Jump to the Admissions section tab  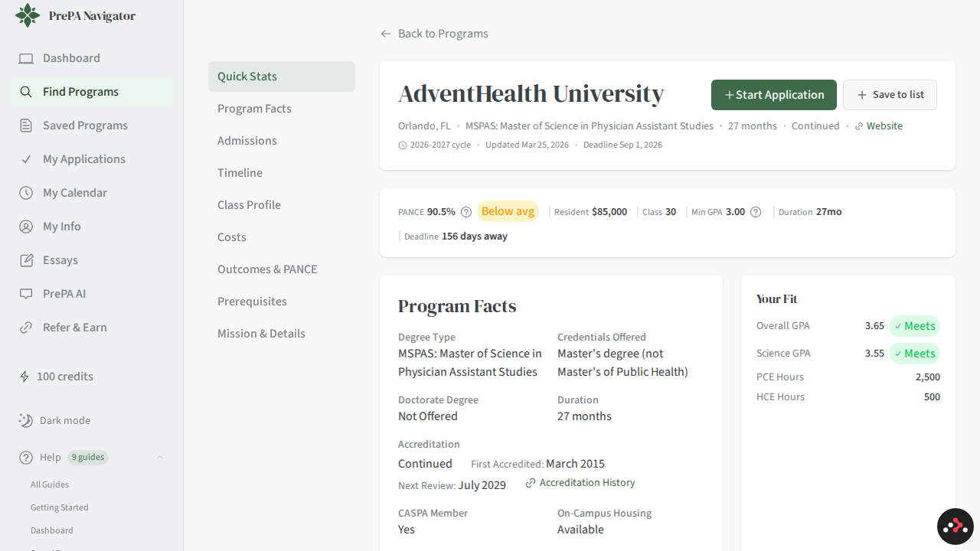(x=282, y=141)
